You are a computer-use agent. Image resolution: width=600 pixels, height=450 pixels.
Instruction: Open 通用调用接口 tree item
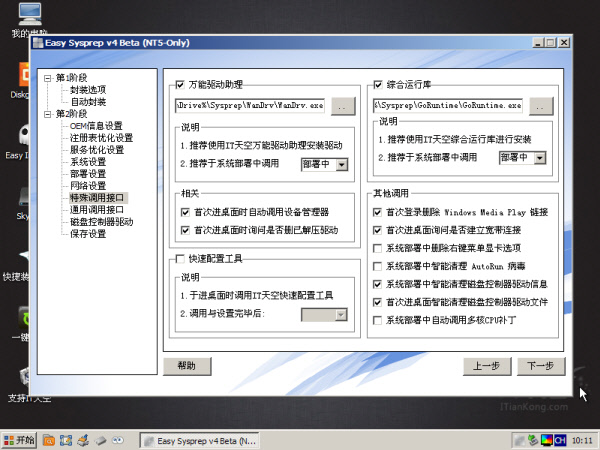pos(97,210)
